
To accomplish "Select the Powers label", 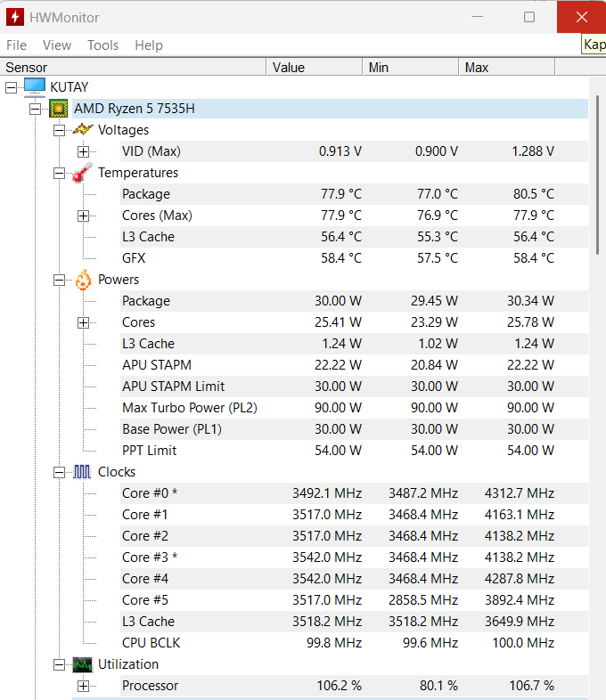I will click(x=119, y=280).
